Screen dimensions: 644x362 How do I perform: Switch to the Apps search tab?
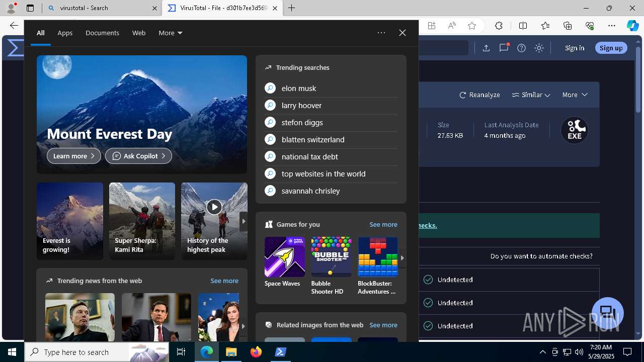click(65, 33)
